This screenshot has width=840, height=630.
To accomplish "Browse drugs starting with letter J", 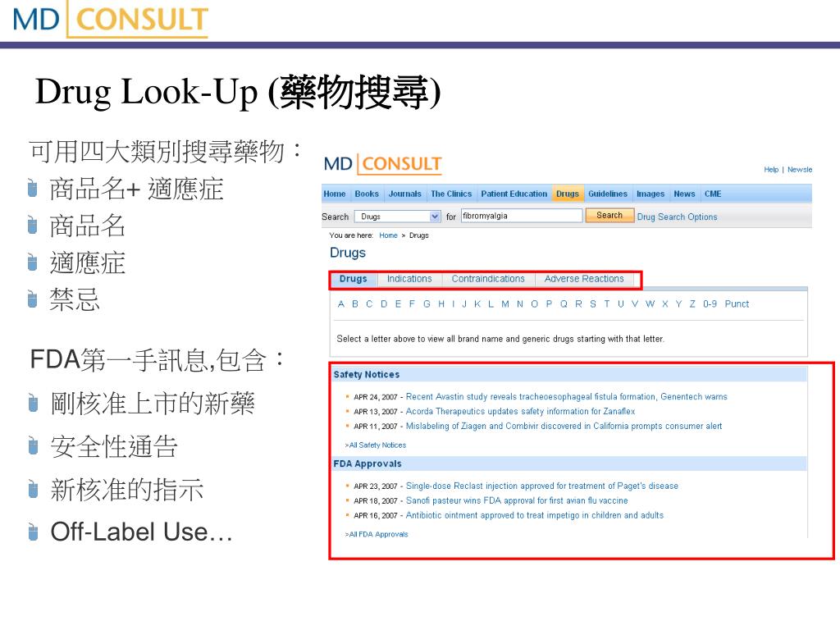I will click(x=464, y=304).
